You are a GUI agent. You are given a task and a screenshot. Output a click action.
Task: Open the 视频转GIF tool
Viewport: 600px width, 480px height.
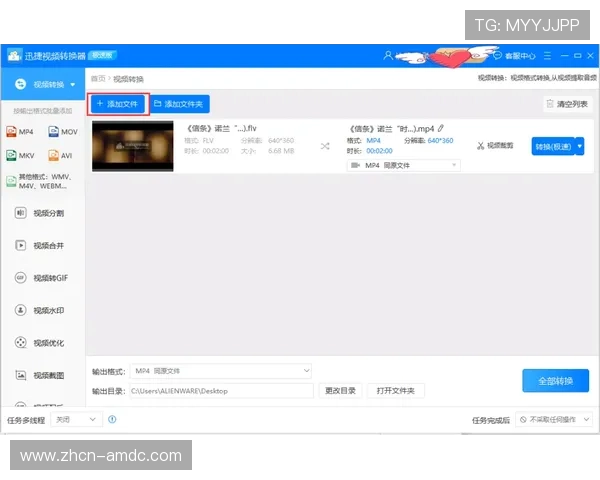point(20,278)
